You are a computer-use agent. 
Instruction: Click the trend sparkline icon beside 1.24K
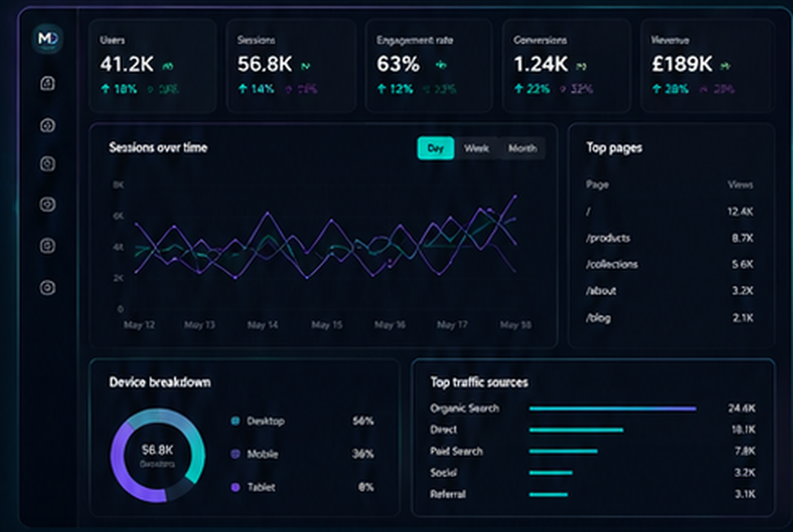(x=581, y=66)
